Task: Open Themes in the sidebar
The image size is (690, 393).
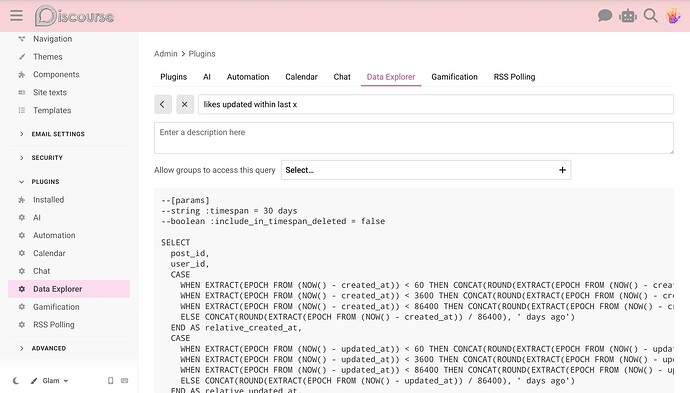Action: [x=48, y=57]
